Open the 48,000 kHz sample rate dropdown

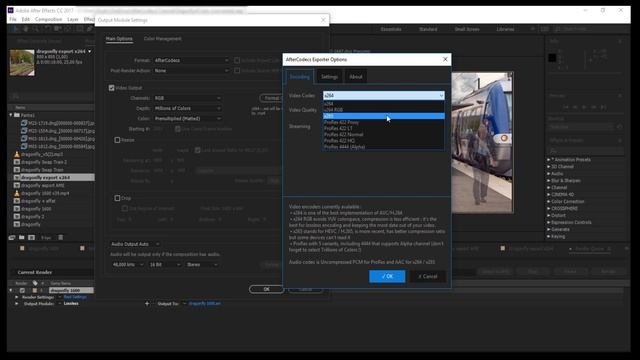click(128, 264)
